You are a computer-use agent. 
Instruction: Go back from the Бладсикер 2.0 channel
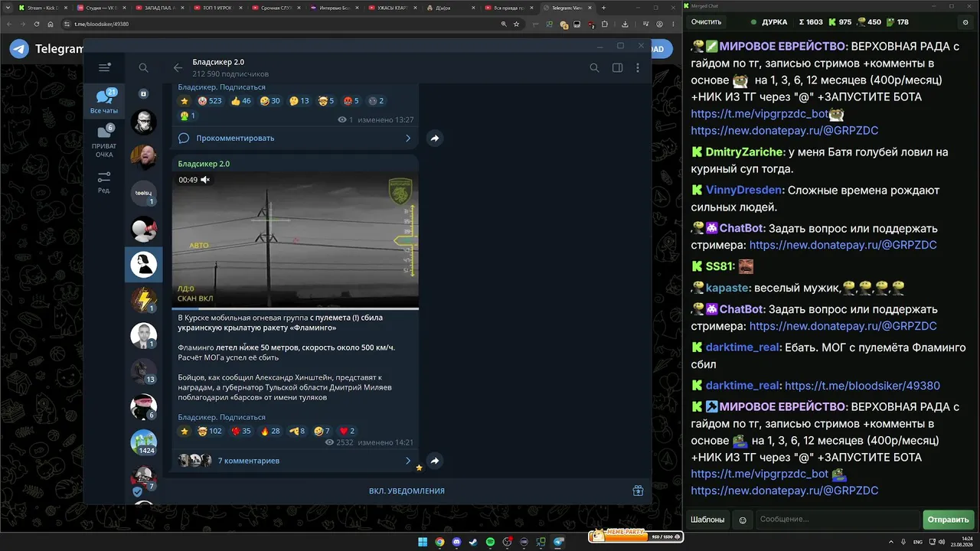[178, 67]
